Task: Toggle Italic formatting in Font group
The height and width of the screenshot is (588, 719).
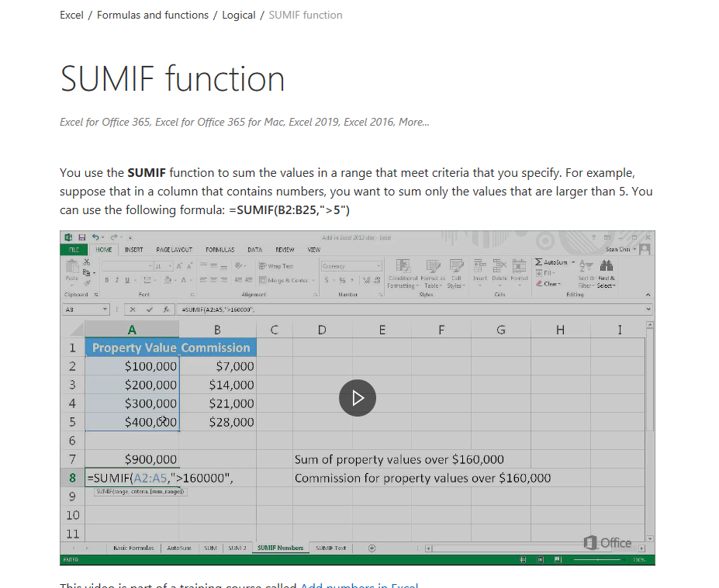Action: pyautogui.click(x=117, y=280)
